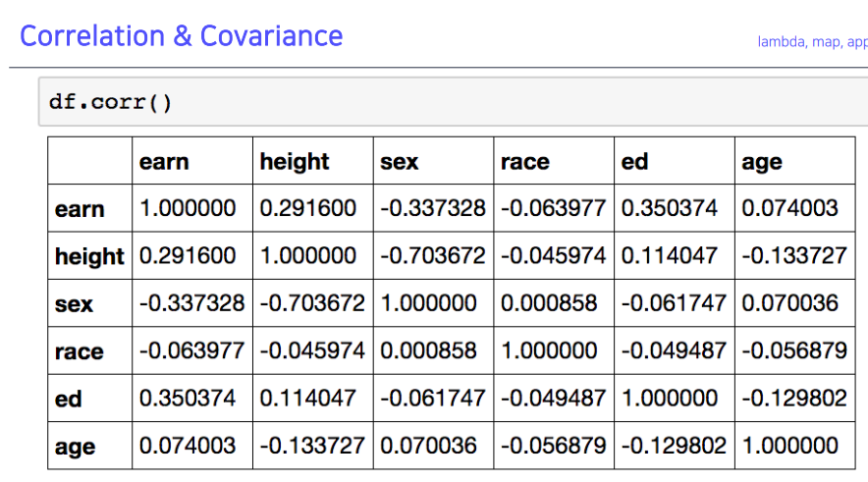Viewport: 868px width, 482px height.
Task: Click the 0.350374 cell in earn row
Action: click(675, 208)
